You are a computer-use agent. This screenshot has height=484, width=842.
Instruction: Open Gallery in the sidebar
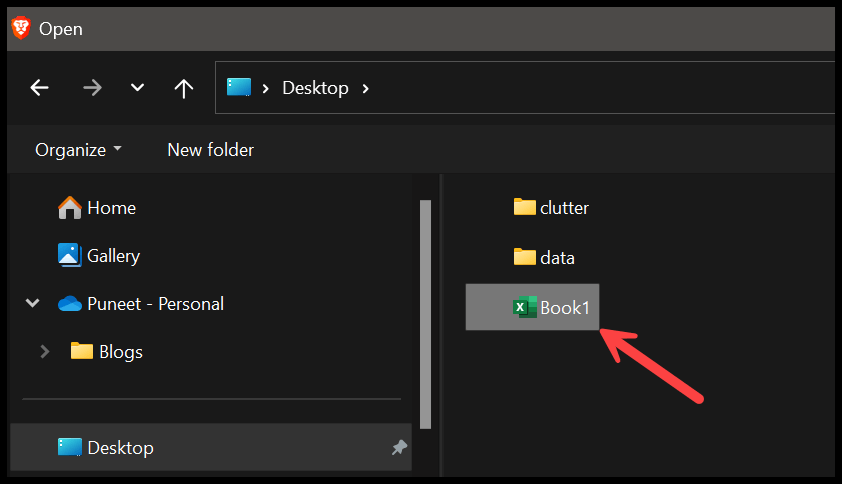99,256
